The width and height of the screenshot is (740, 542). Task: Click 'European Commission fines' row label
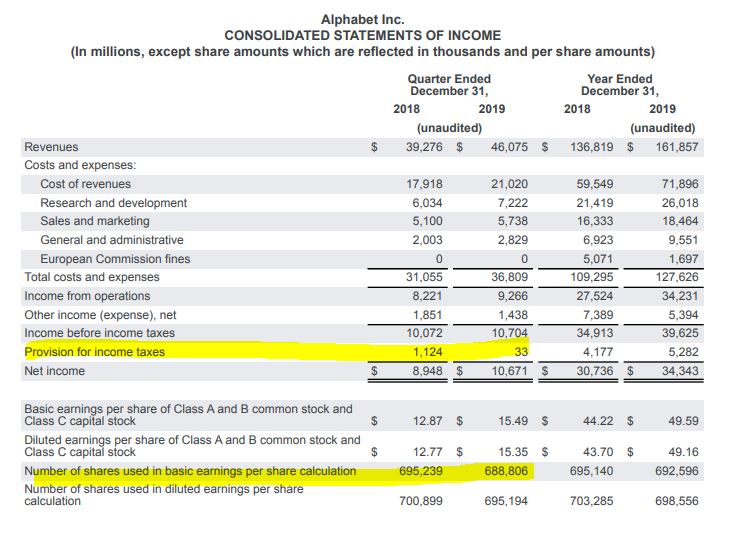(x=115, y=259)
